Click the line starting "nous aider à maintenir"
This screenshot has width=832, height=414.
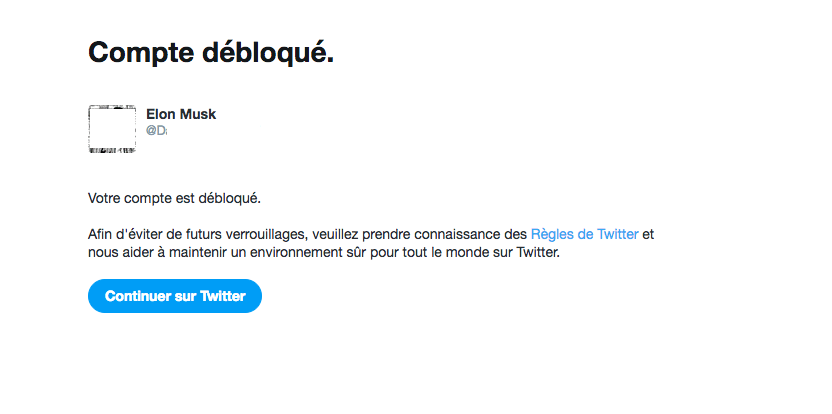(325, 254)
